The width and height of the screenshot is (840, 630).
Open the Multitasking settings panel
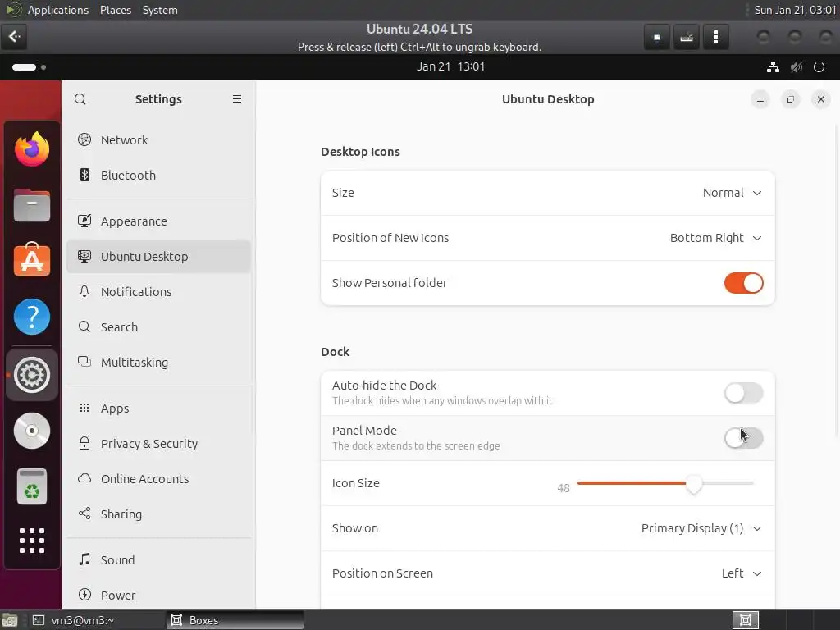[x=158, y=363]
